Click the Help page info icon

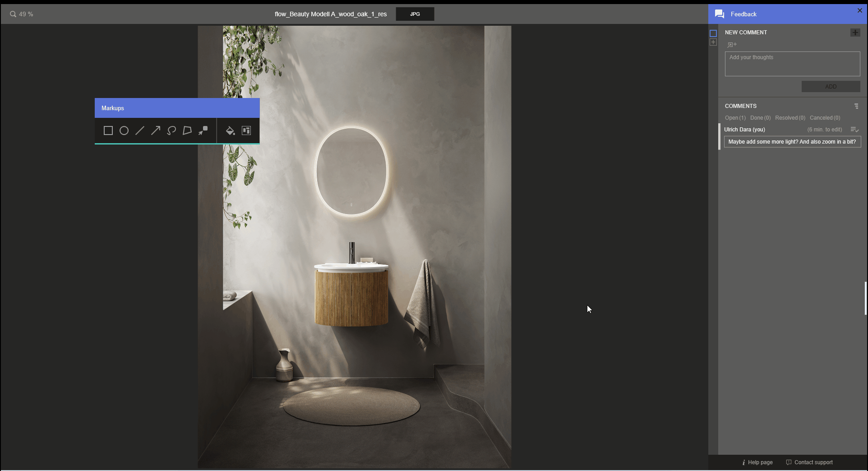743,462
